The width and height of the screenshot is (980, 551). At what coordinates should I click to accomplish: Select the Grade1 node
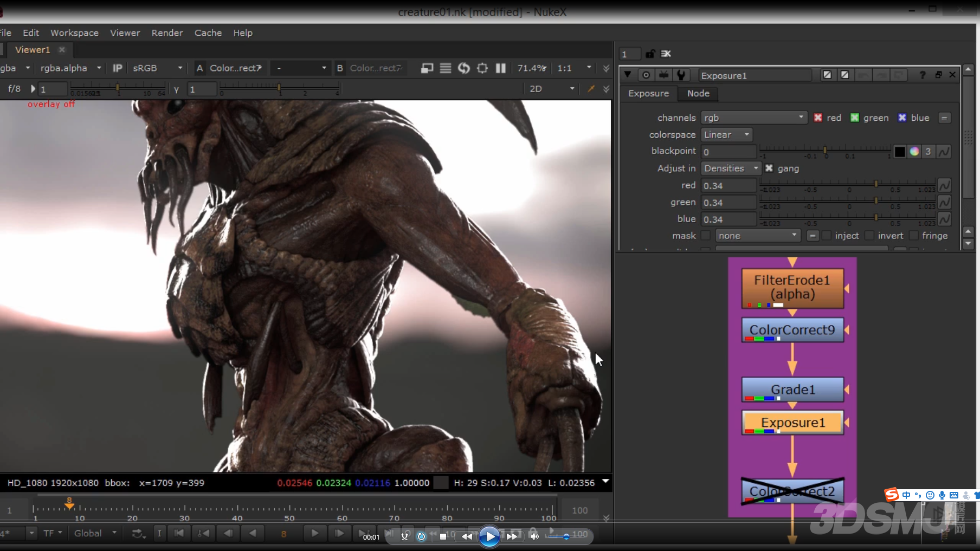point(792,390)
